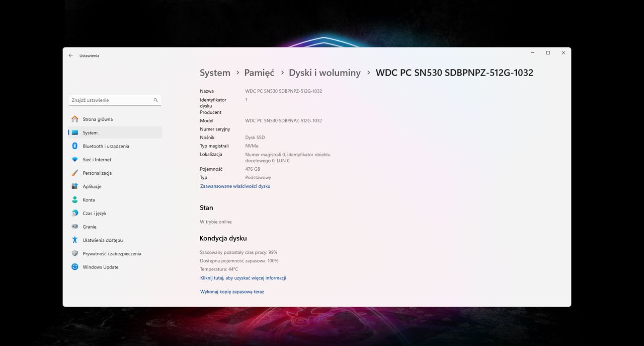Click the Model value WDC PC SN530
This screenshot has width=644, height=346.
[x=283, y=120]
